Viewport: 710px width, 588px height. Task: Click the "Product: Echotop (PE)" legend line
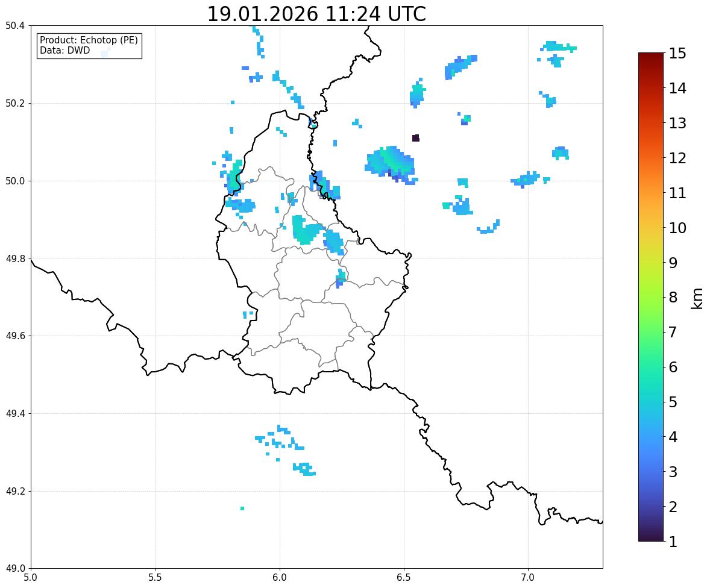tap(89, 40)
